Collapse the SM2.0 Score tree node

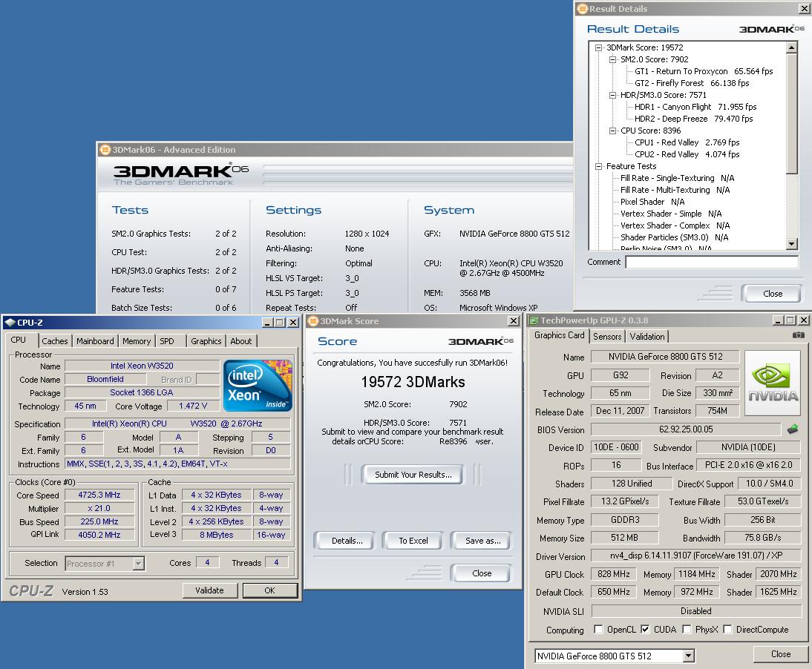[x=612, y=59]
